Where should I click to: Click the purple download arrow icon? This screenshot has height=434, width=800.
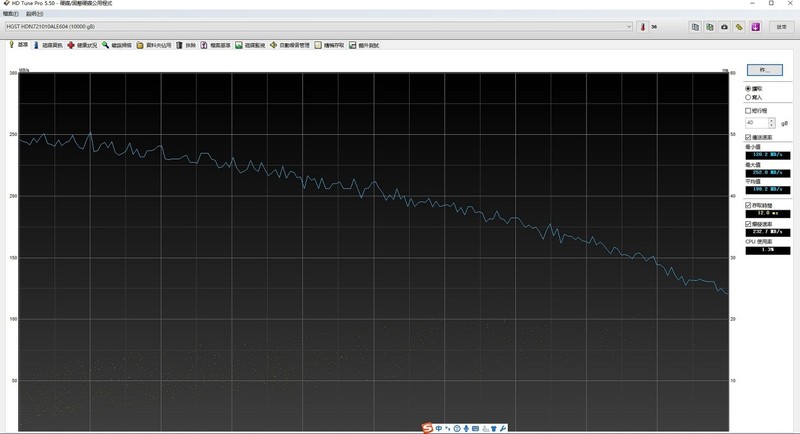click(756, 27)
